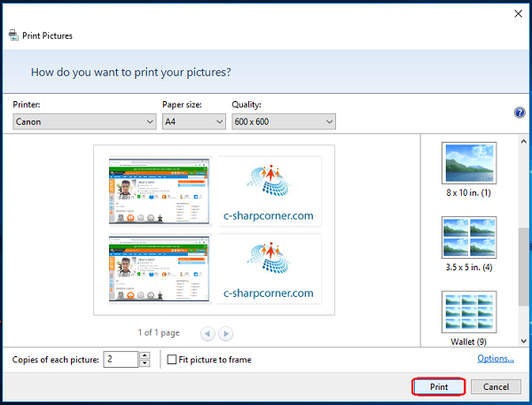Image resolution: width=532 pixels, height=405 pixels.
Task: Click the bottom-right c-sharpcorner.com logo preview
Action: pyautogui.click(x=269, y=269)
